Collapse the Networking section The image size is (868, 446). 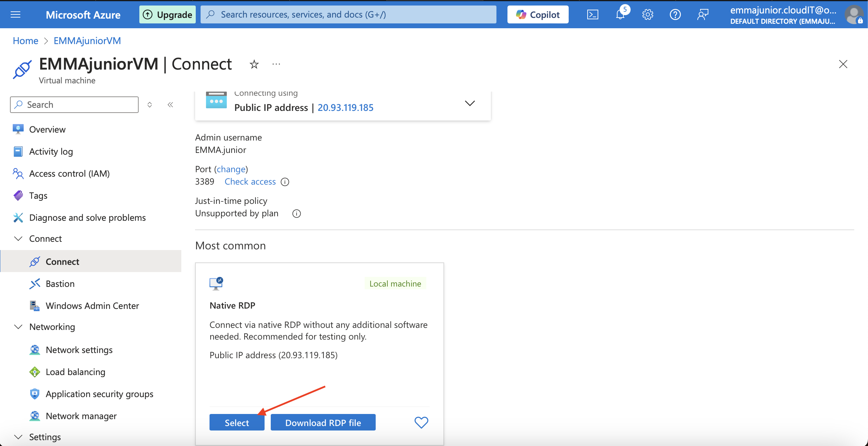tap(18, 327)
